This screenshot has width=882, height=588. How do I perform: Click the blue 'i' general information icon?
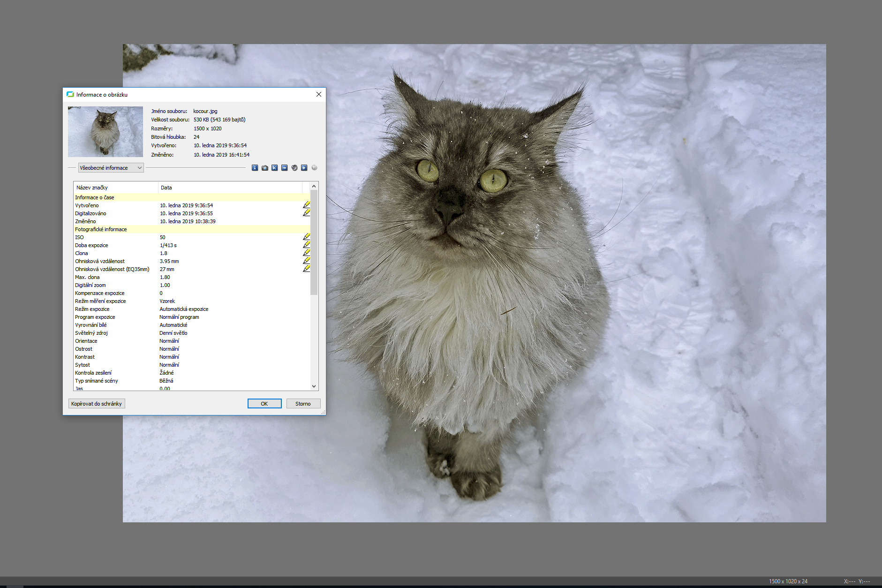(x=255, y=168)
